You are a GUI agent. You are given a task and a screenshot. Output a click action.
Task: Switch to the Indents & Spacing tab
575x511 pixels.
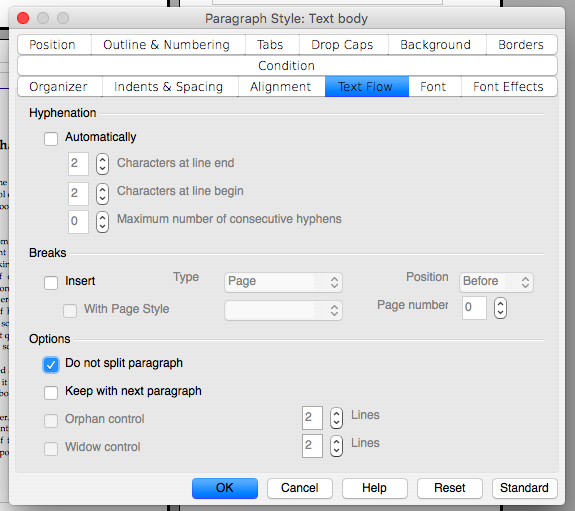[169, 87]
